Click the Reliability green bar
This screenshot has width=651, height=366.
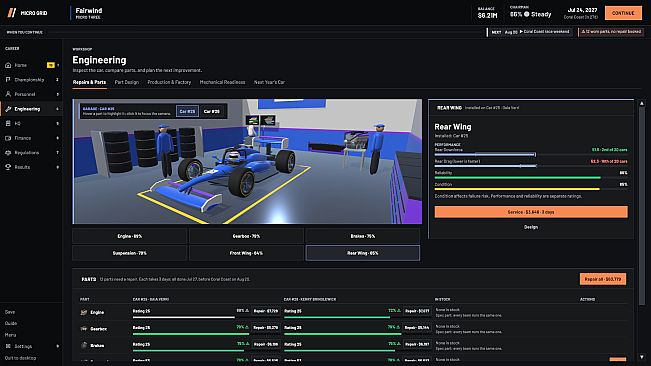pyautogui.click(x=517, y=178)
